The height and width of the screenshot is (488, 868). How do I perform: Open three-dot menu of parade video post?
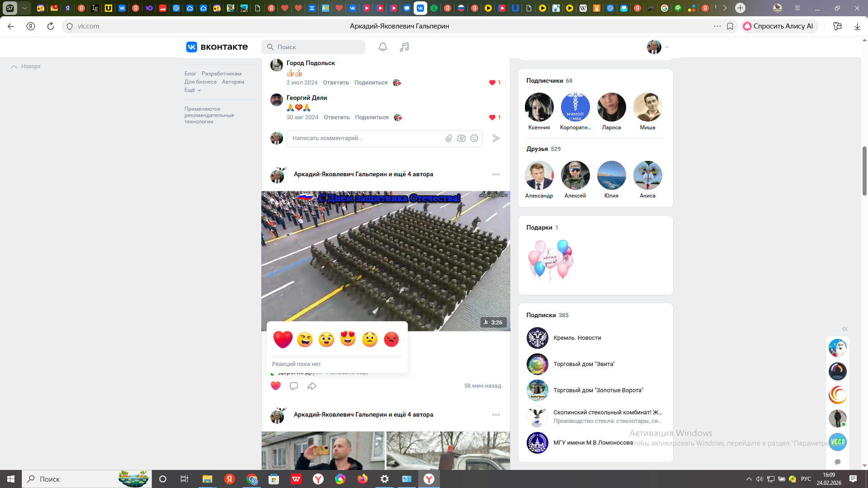496,174
